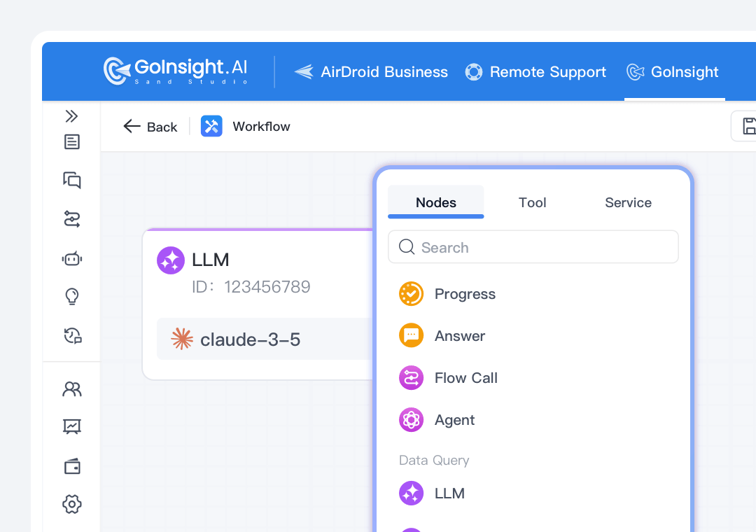The height and width of the screenshot is (532, 756).
Task: Switch to the Tool tab
Action: [532, 202]
